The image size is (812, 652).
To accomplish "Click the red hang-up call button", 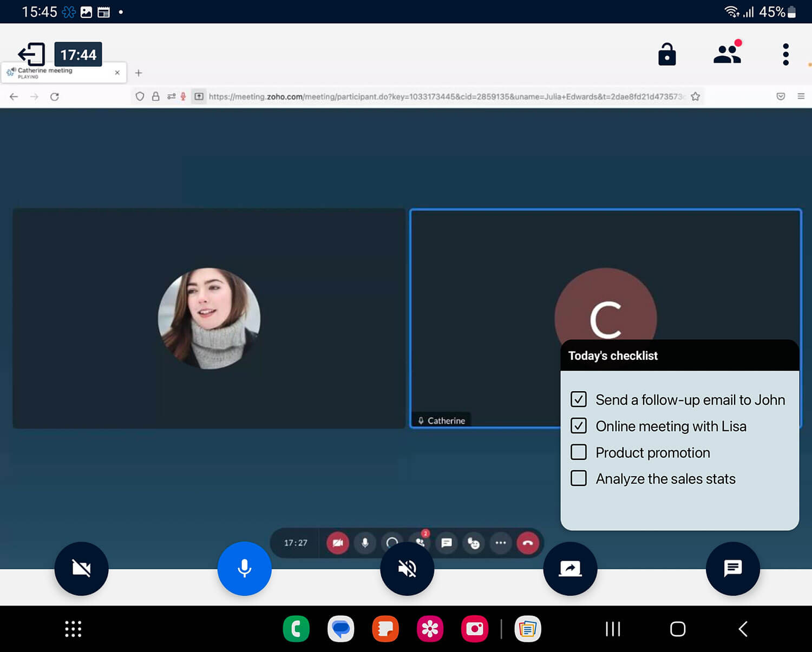I will pyautogui.click(x=528, y=543).
